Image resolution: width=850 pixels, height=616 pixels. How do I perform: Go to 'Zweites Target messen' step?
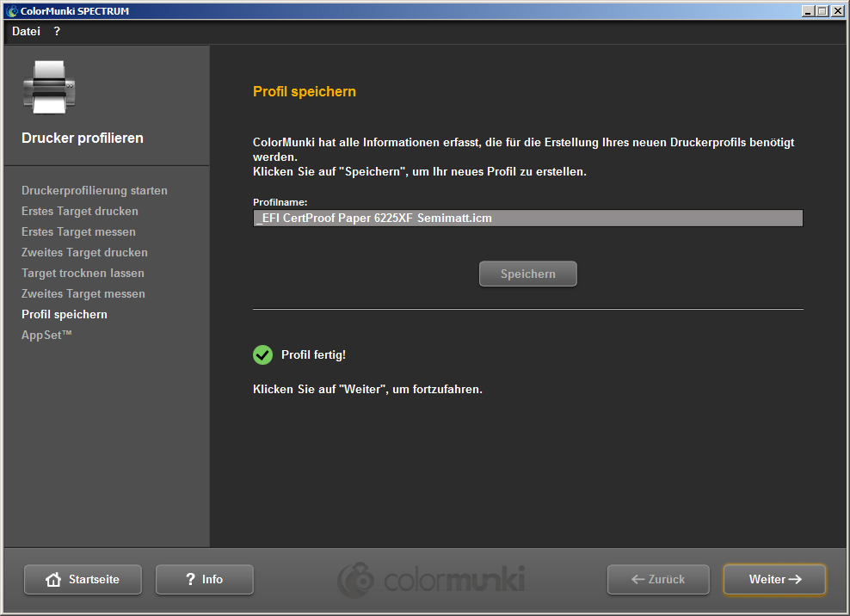coord(83,293)
